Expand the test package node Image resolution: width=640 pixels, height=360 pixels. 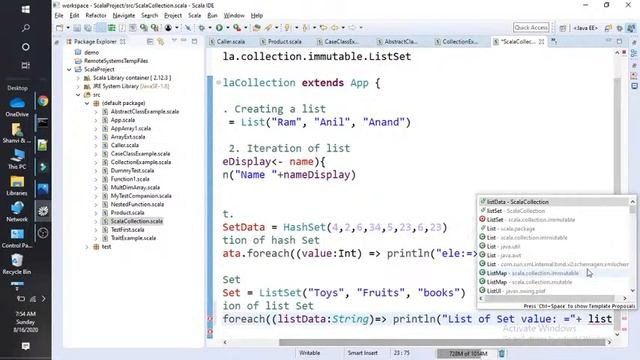click(x=87, y=247)
